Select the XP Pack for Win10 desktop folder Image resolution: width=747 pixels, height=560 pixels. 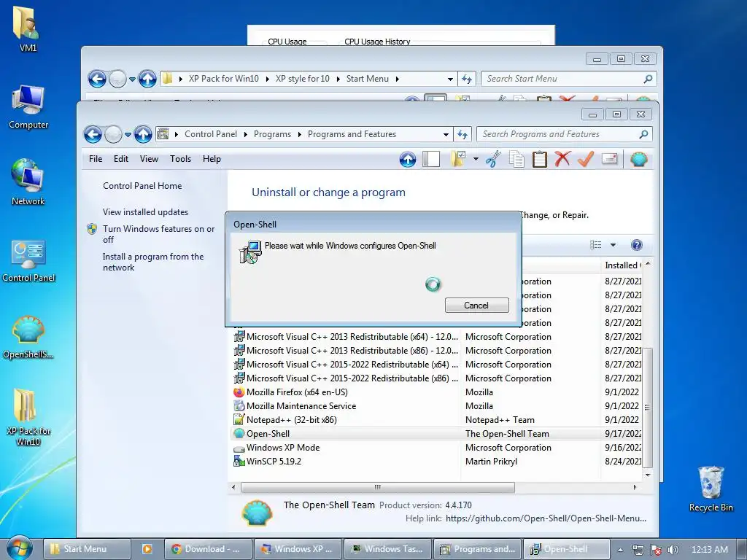(x=28, y=417)
